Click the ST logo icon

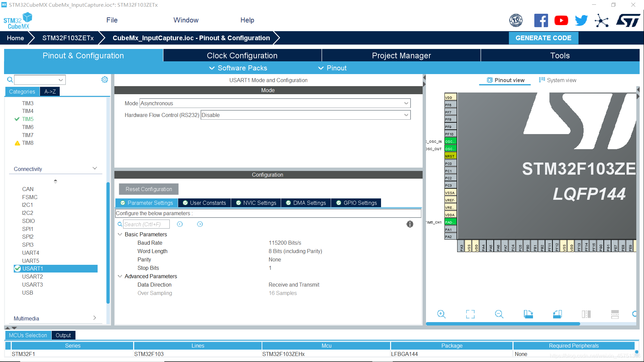pyautogui.click(x=628, y=20)
